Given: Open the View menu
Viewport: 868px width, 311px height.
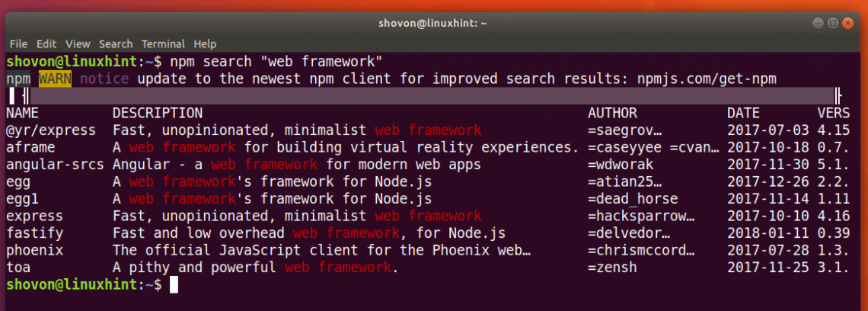Looking at the screenshot, I should tap(78, 44).
